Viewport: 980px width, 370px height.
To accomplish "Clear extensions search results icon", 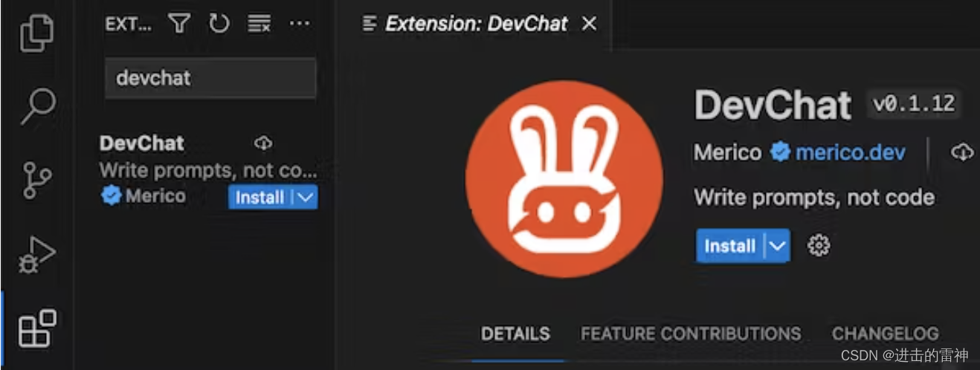I will 259,25.
